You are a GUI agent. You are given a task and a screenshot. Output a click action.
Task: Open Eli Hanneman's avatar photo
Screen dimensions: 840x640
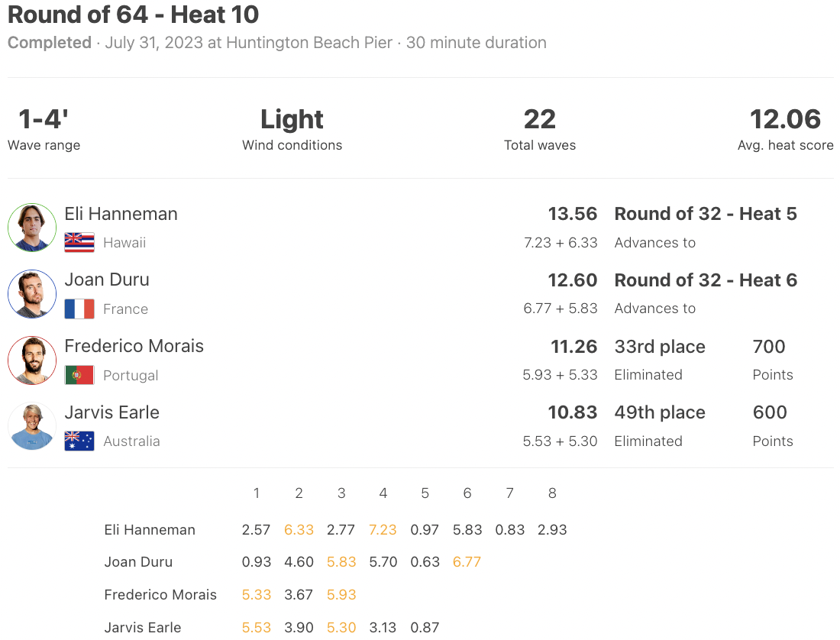[x=32, y=228]
